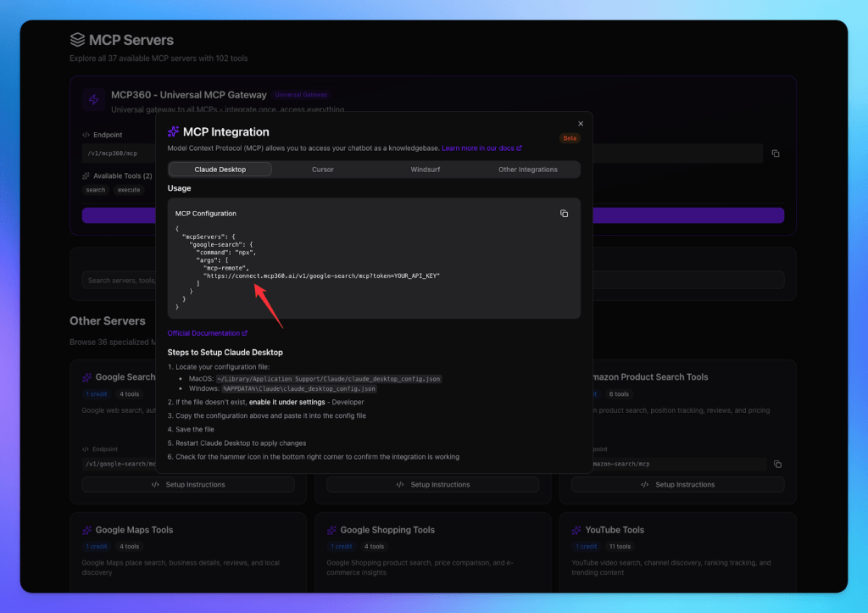868x613 pixels.
Task: Click the Google Maps Tools card icon
Action: pyautogui.click(x=86, y=529)
